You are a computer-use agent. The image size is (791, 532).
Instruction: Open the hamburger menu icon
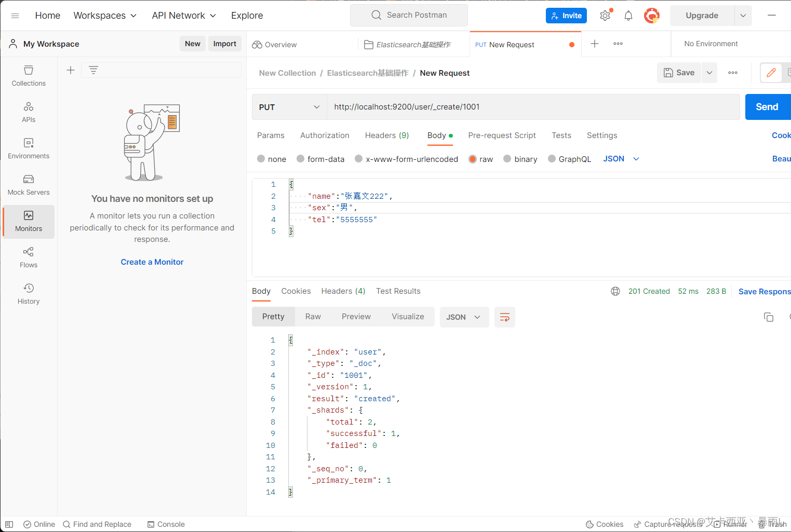(15, 16)
